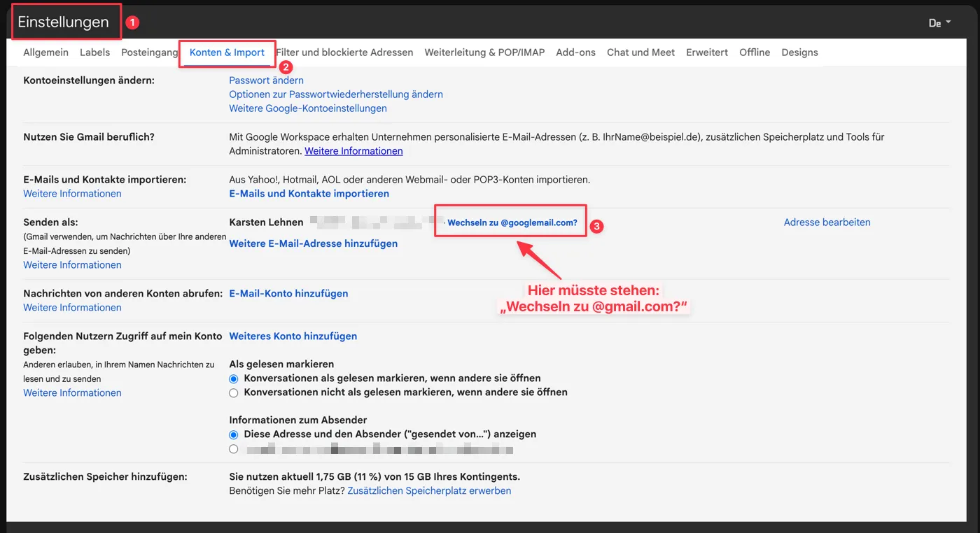Open Weitere Google-Kontoeinstellungen link
The height and width of the screenshot is (533, 980).
point(307,108)
